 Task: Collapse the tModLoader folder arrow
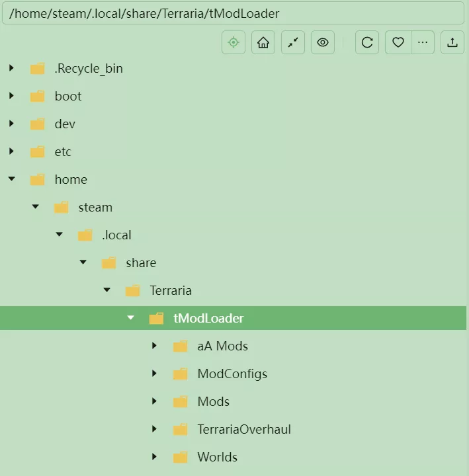click(130, 318)
